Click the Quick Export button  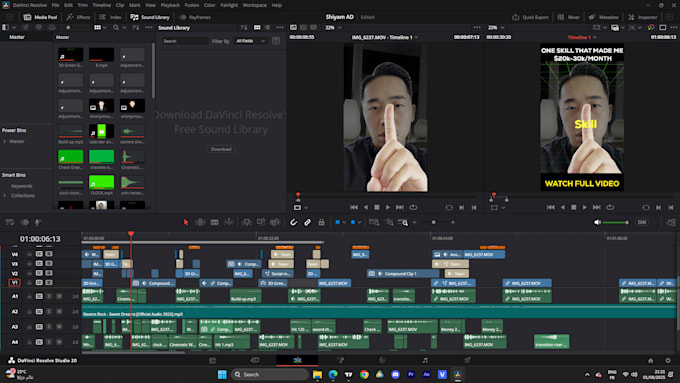[x=530, y=17]
